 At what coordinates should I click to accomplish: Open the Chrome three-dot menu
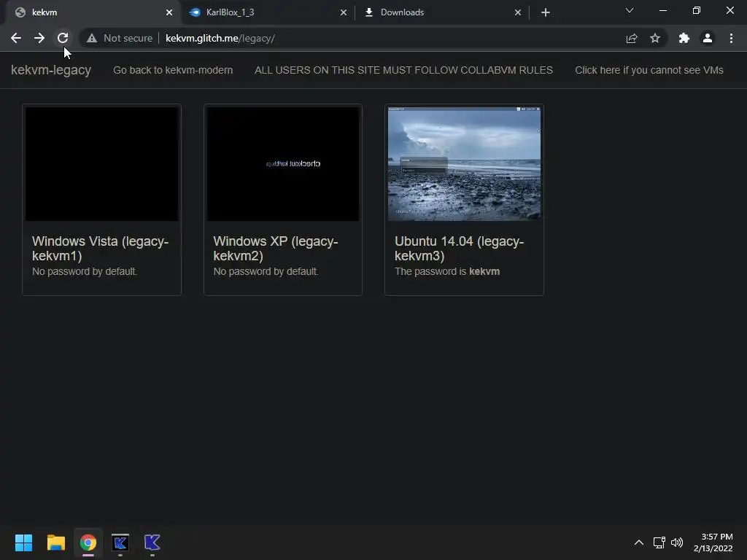click(x=731, y=38)
